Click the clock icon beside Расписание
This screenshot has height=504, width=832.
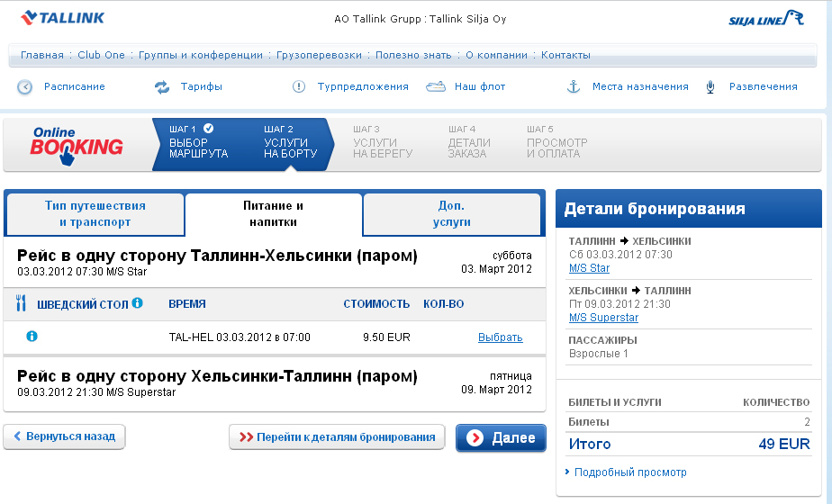[25, 87]
